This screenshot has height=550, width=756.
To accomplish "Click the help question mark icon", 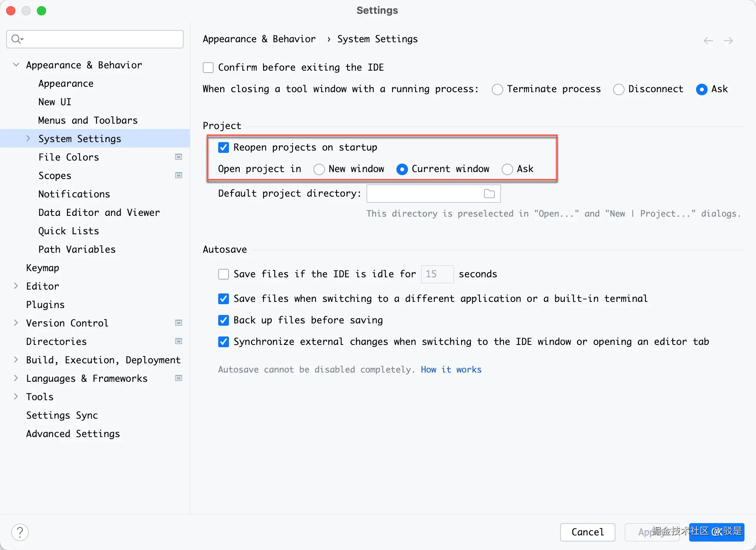I will coord(20,532).
